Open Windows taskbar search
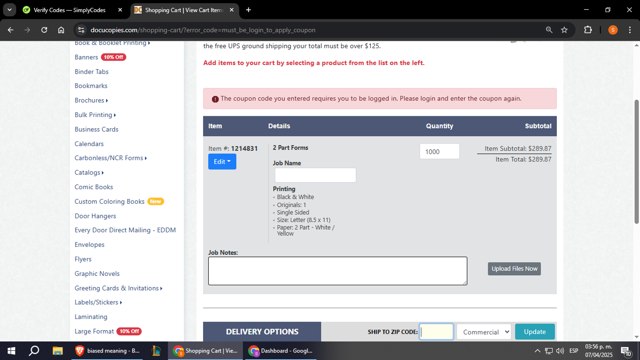This screenshot has width=640, height=360. [x=34, y=351]
